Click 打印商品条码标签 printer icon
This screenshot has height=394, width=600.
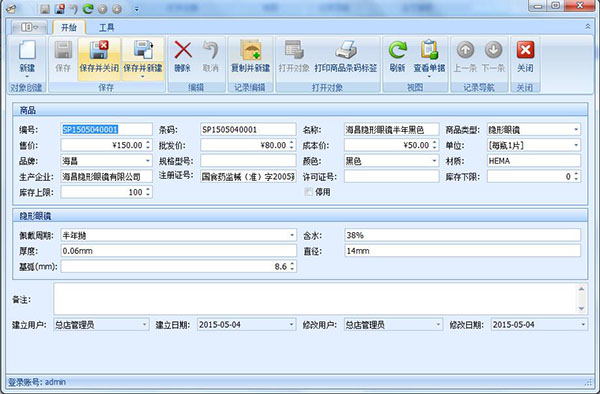346,51
